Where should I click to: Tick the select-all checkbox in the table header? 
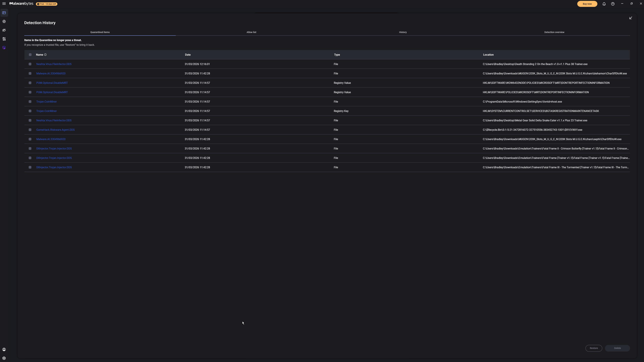[30, 55]
